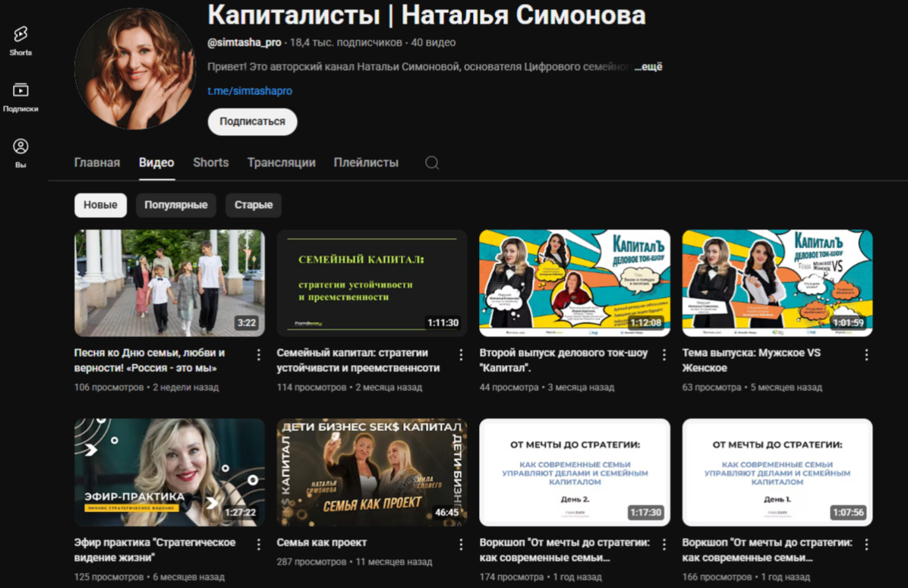Viewport: 908px width, 588px height.
Task: Open options menu for Мужское VS Женское video
Action: (866, 355)
